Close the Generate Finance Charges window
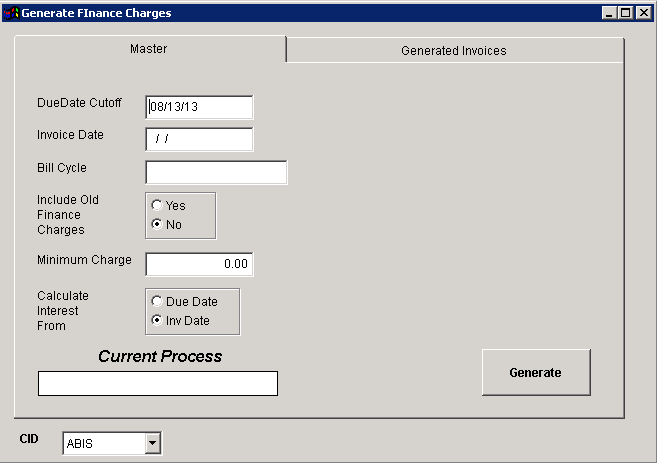657x463 pixels. click(x=643, y=13)
